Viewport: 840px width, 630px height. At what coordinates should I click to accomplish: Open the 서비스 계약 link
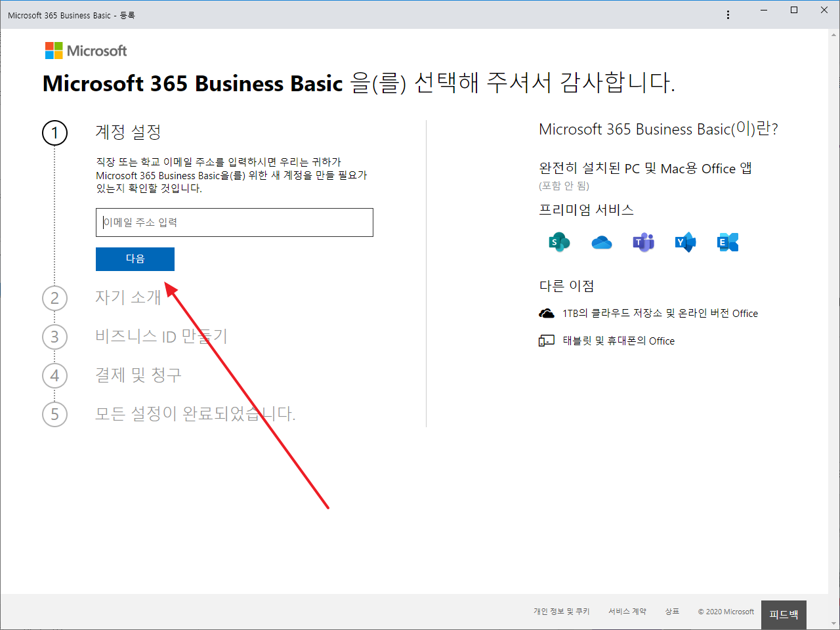pyautogui.click(x=627, y=612)
